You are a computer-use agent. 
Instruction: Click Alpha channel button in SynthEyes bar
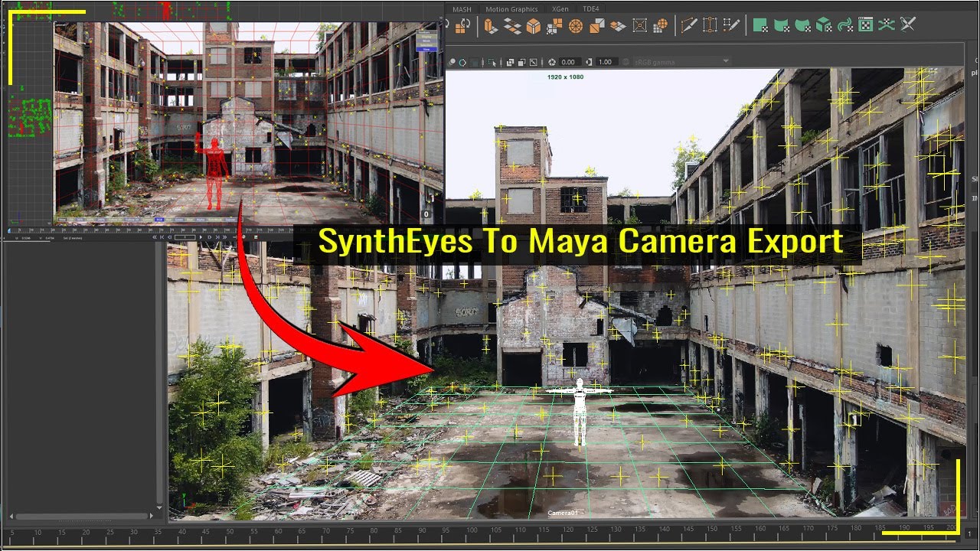coord(201,220)
